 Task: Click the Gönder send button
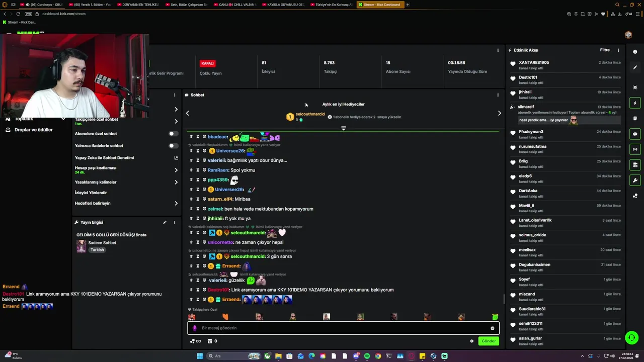(489, 341)
